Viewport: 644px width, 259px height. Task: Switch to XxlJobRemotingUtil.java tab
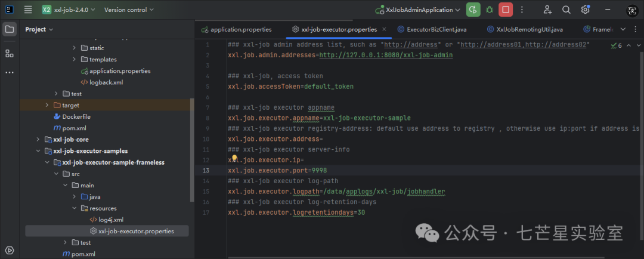pyautogui.click(x=525, y=29)
